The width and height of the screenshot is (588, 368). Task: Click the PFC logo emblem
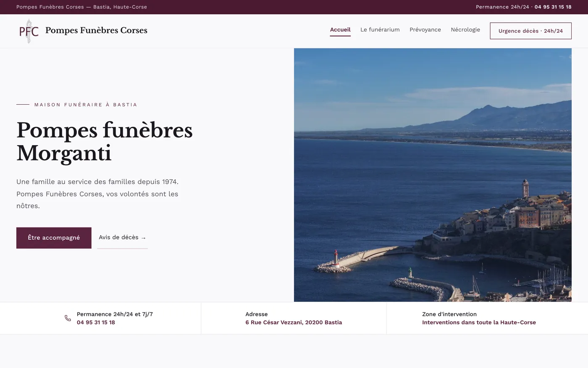click(29, 31)
